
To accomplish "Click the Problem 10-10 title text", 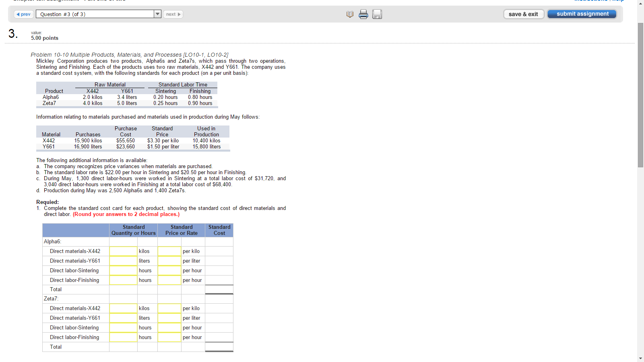I will 130,55.
